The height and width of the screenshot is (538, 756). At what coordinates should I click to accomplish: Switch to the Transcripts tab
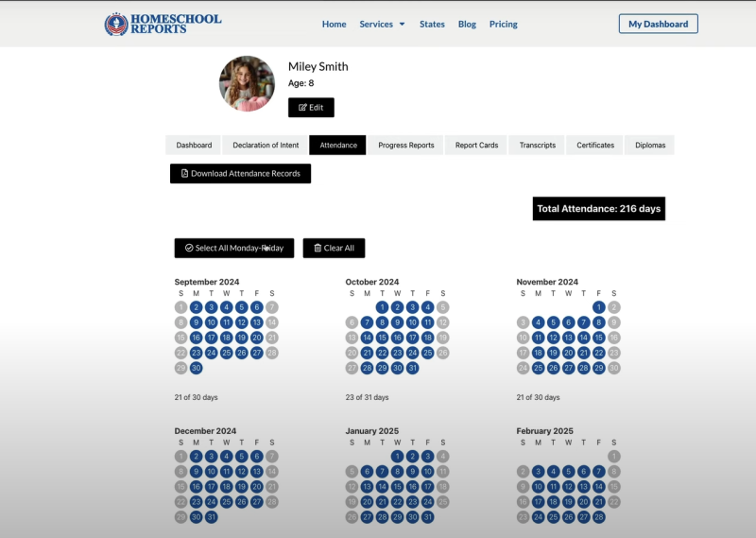pyautogui.click(x=537, y=146)
